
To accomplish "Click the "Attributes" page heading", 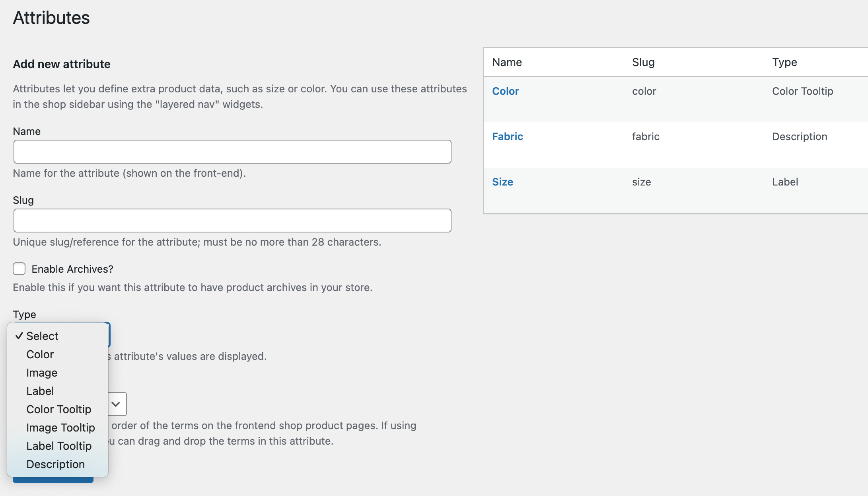I will coord(51,18).
